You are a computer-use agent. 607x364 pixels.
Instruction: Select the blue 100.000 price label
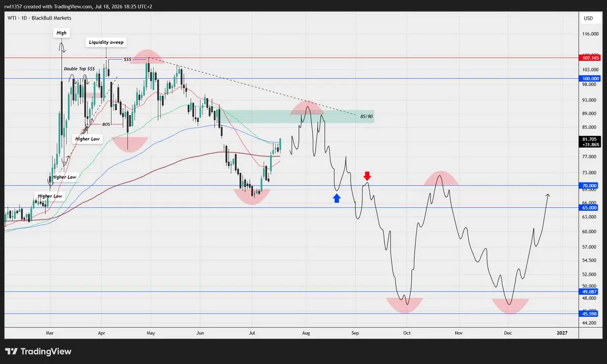click(589, 78)
